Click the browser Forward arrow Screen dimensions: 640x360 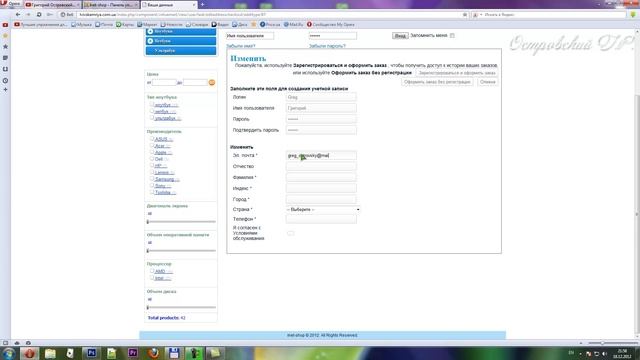click(28, 15)
